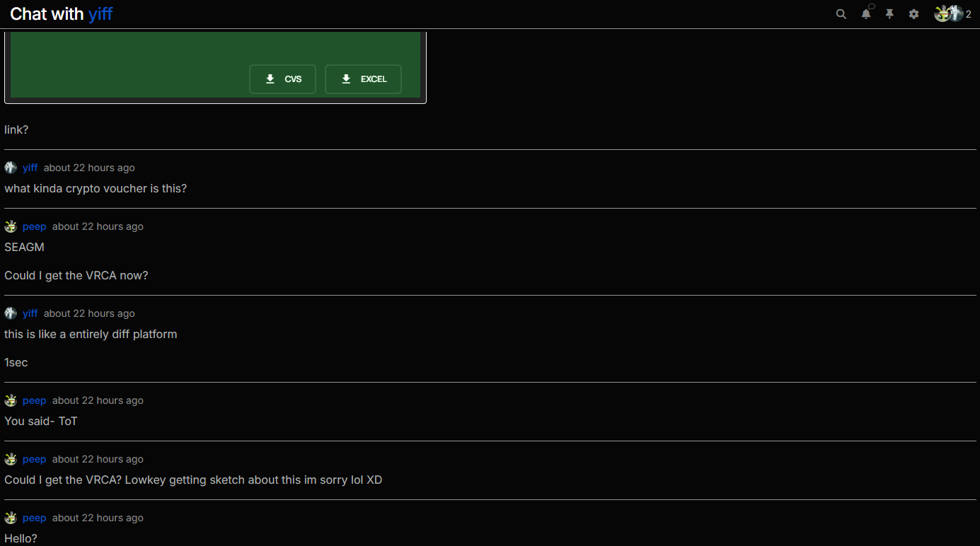Click peep's avatar above "Hello?" message
980x546 pixels.
pos(11,518)
